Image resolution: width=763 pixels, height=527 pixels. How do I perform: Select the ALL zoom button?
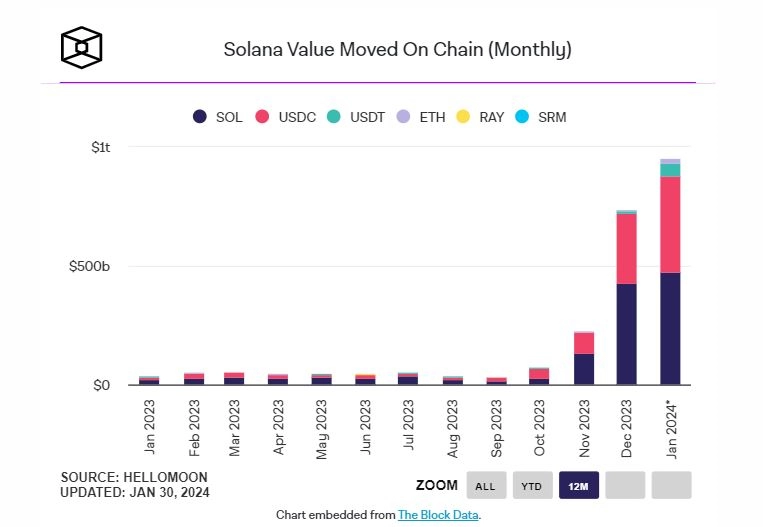[486, 485]
